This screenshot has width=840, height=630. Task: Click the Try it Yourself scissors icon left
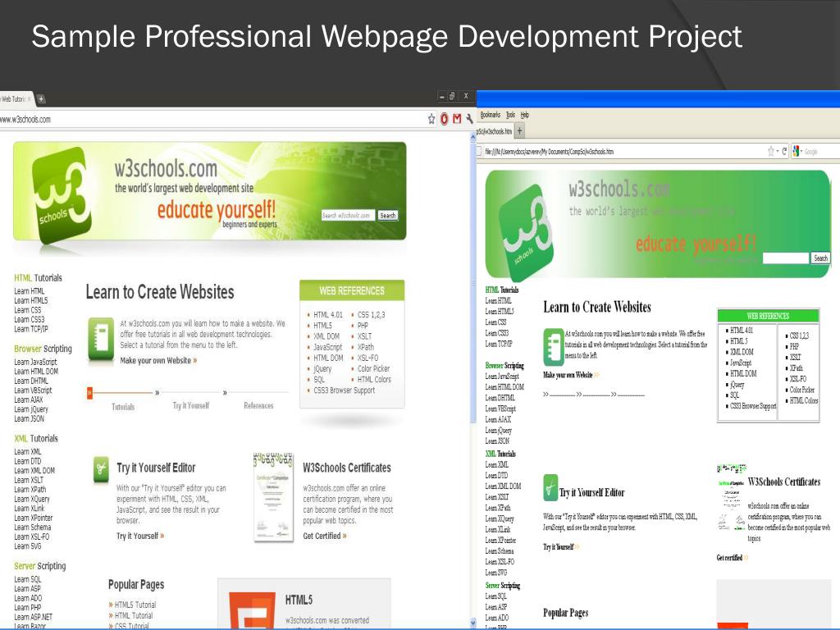(101, 469)
